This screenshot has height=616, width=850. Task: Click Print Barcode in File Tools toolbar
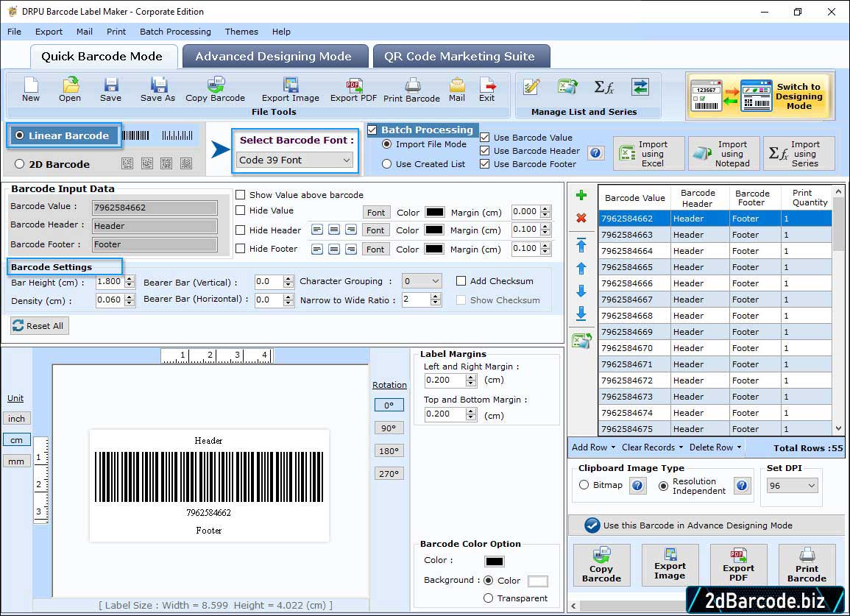pos(412,90)
